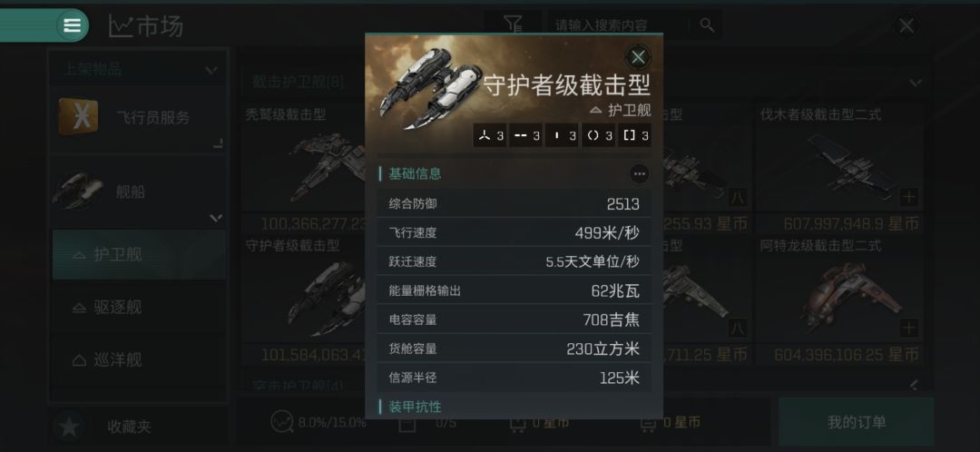Viewport: 980px width, 452px height.
Task: Collapse the 舰船 category chevron
Action: (216, 218)
